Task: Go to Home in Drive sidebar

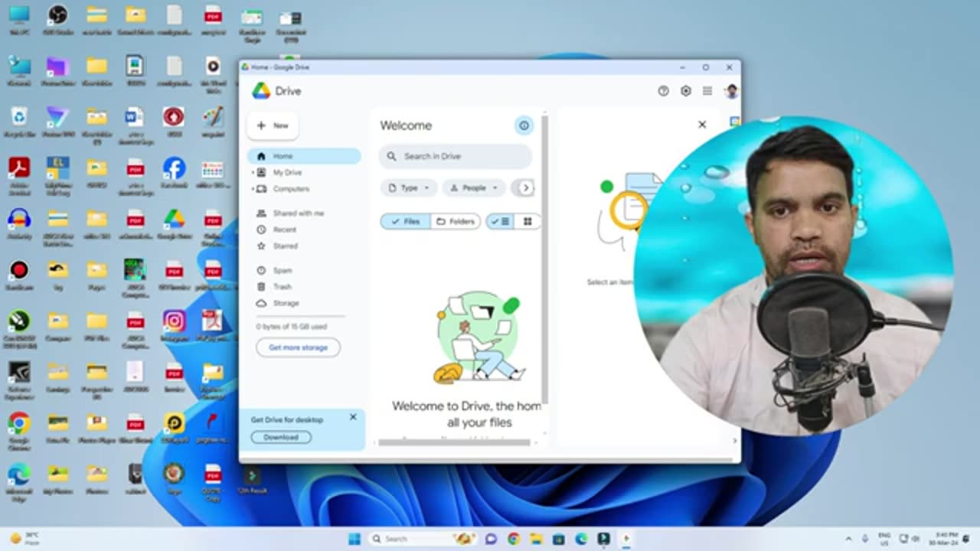Action: click(x=304, y=156)
